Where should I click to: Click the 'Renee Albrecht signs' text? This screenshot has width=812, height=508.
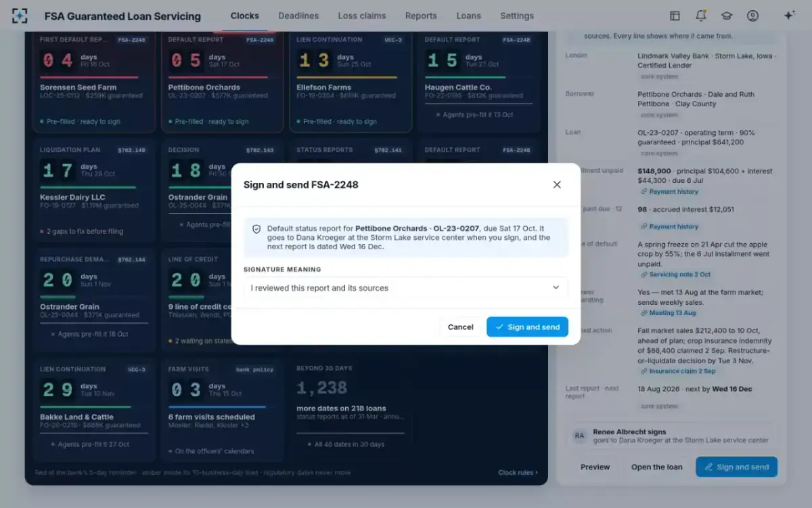(629, 431)
